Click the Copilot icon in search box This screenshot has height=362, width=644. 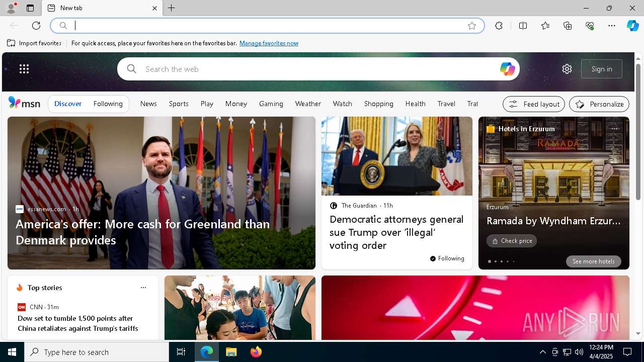tap(507, 69)
